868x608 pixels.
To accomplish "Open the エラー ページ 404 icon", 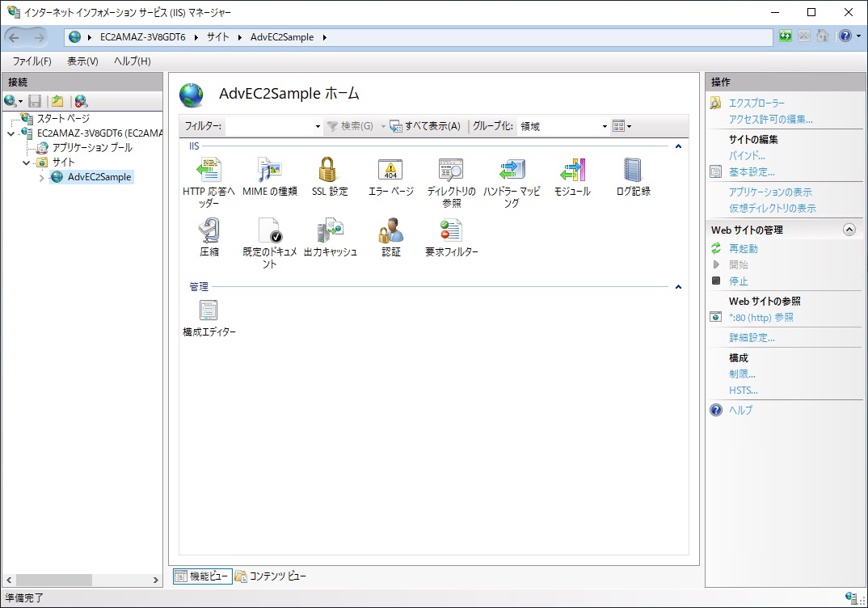I will [x=390, y=170].
